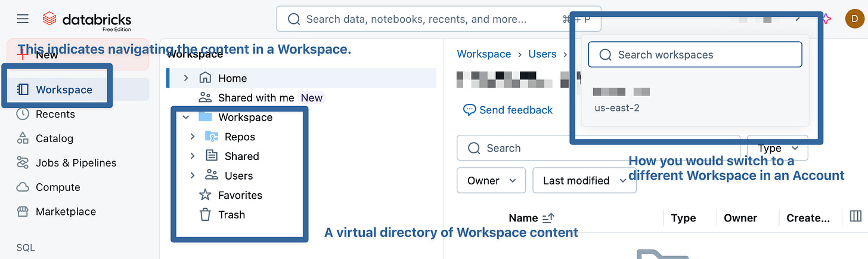Select the Workspace folder in tree

pyautogui.click(x=245, y=118)
